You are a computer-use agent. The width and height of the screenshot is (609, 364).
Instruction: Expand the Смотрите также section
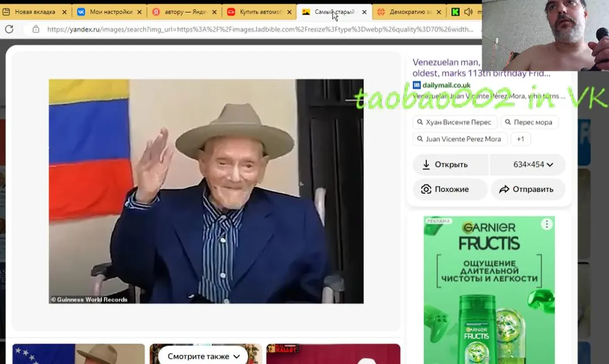coord(203,356)
